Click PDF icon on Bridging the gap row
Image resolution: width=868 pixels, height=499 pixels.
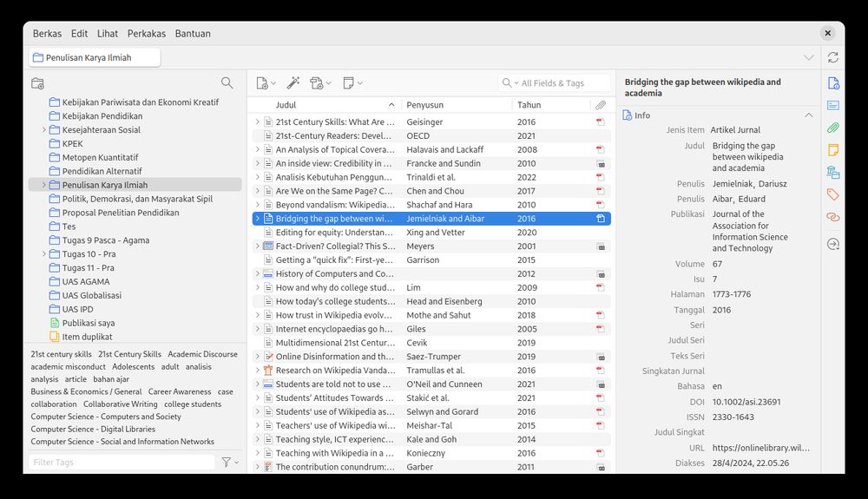pyautogui.click(x=601, y=219)
